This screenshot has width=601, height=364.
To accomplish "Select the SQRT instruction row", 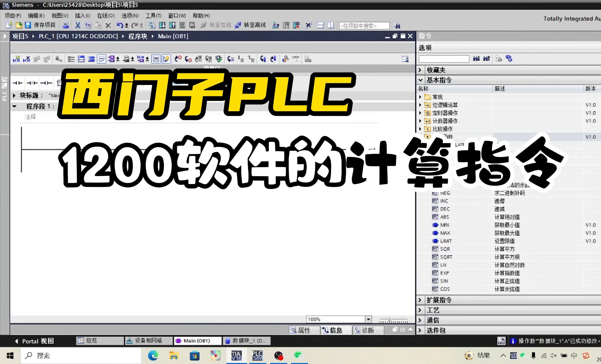I will [508, 257].
